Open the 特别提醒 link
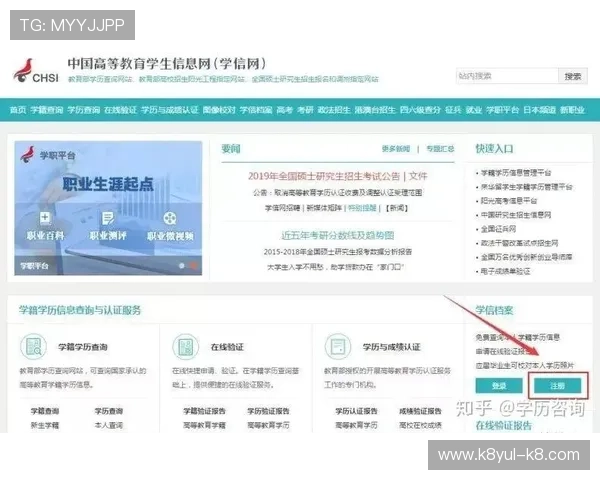 (x=362, y=208)
